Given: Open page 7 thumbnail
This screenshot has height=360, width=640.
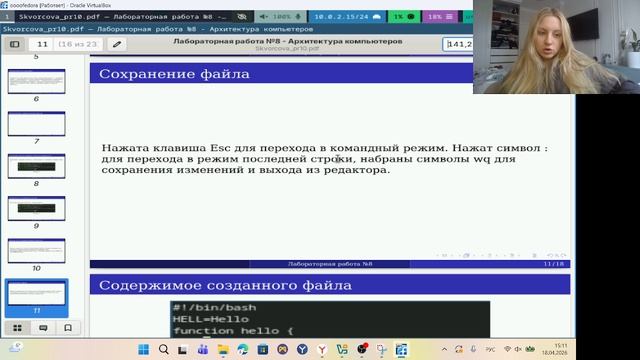Looking at the screenshot, I should tap(36, 124).
